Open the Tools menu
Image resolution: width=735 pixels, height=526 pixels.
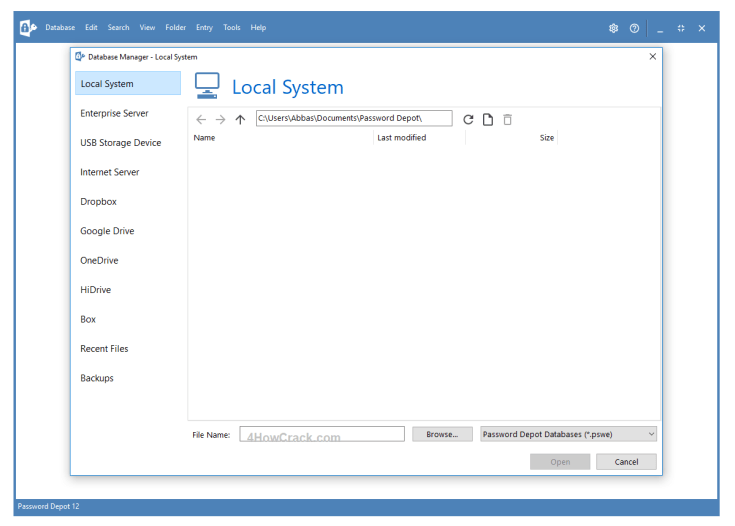pos(232,28)
